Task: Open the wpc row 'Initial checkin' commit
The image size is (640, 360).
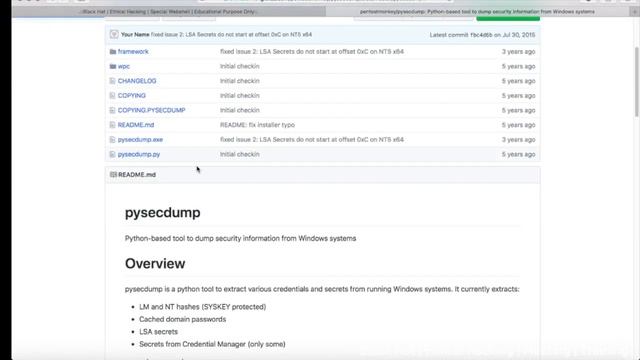Action: [240, 67]
